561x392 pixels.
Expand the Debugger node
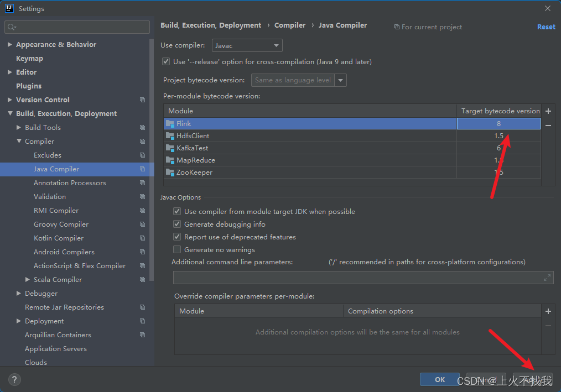point(19,293)
